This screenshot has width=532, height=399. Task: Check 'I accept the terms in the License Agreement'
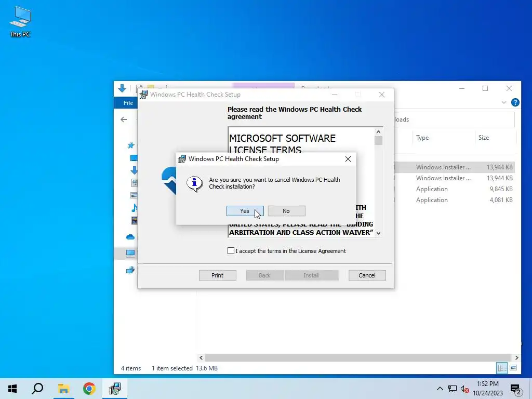(231, 251)
